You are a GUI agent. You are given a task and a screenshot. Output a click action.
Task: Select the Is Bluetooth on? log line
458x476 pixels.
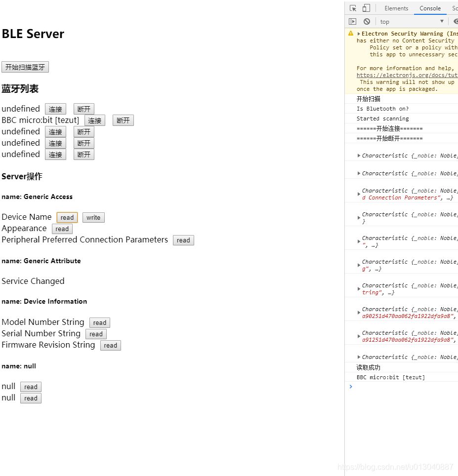tap(383, 109)
